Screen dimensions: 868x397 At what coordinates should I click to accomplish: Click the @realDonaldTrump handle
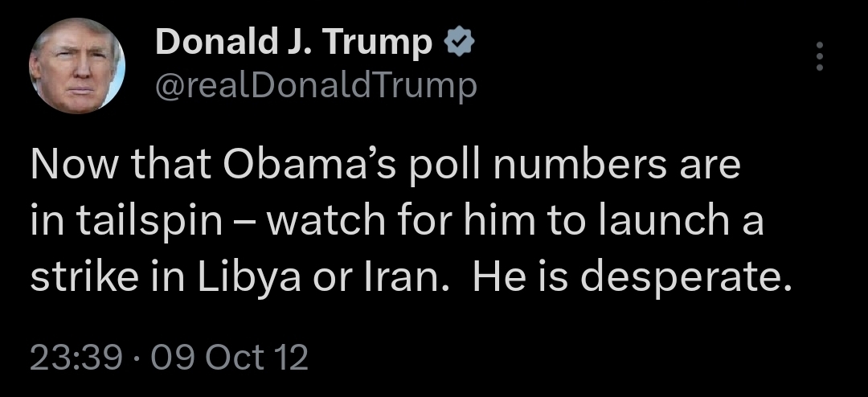tap(316, 85)
